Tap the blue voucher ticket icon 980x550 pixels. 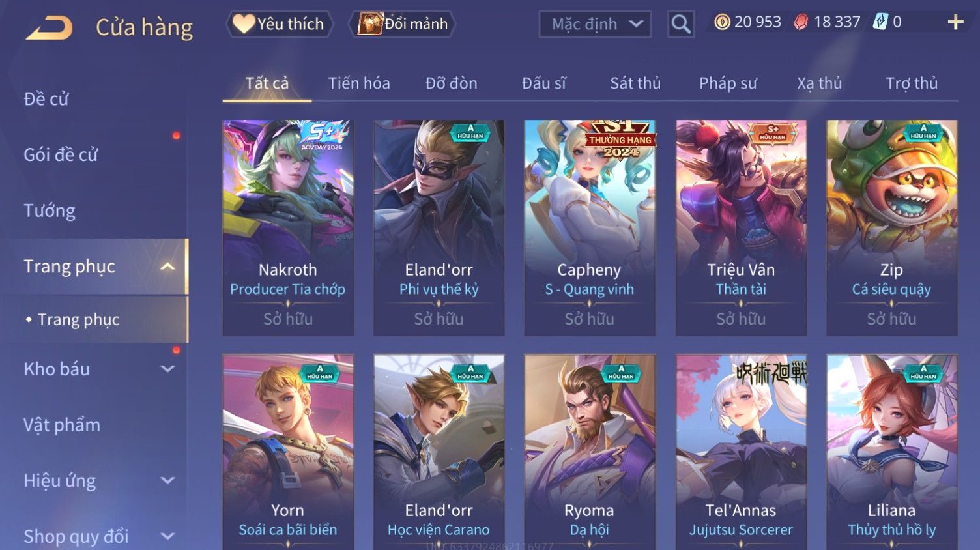tap(880, 22)
